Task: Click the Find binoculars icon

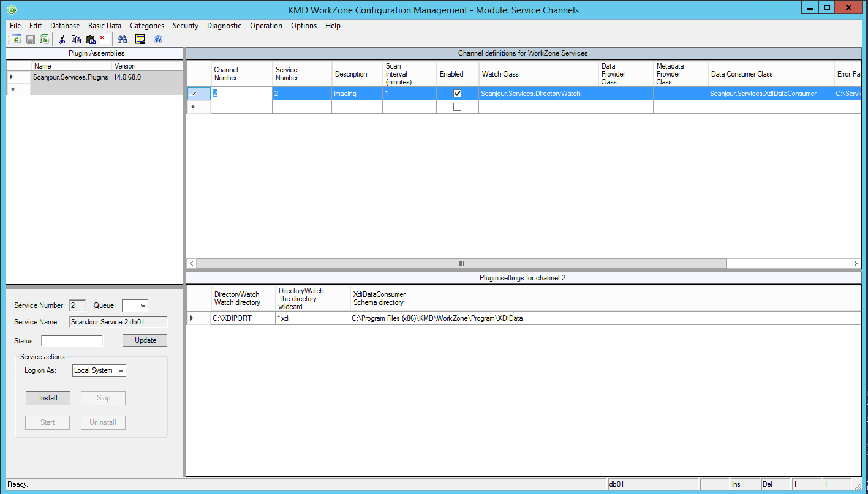Action: tap(122, 39)
